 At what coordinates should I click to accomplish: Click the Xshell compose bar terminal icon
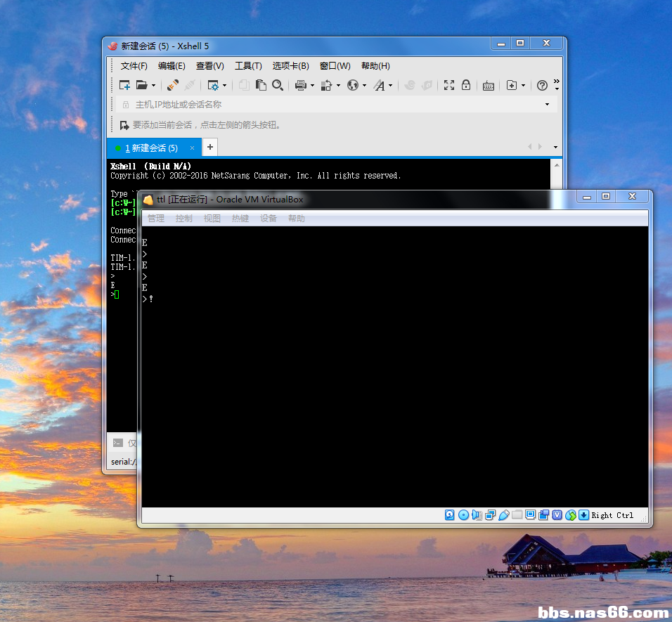118,443
